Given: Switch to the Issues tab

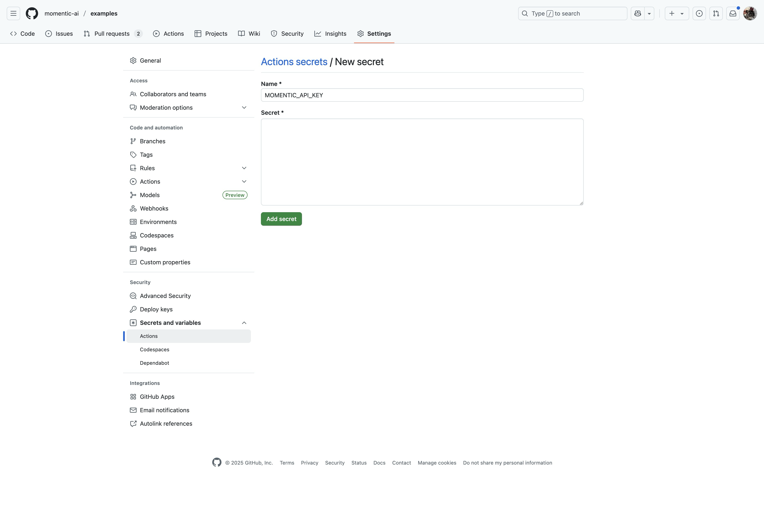Looking at the screenshot, I should (59, 34).
